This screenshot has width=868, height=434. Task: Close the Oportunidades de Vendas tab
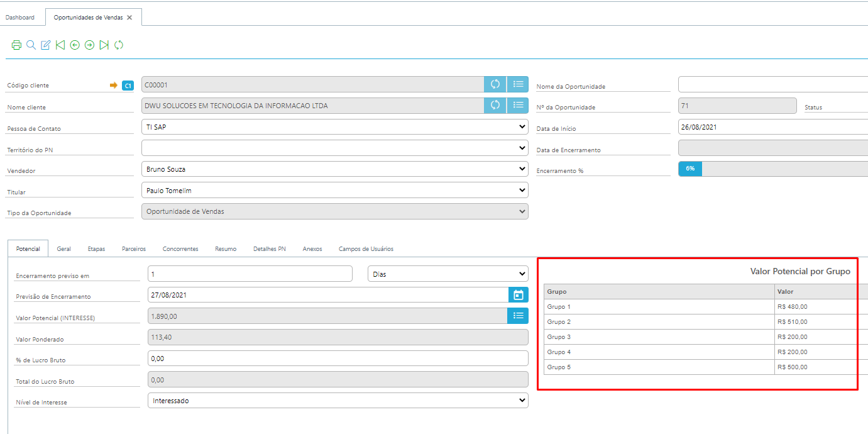[129, 18]
